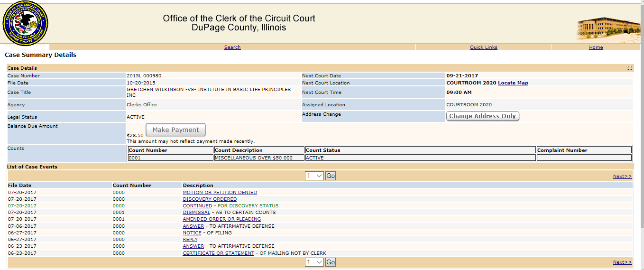Click the file date 10-20-2015 value
This screenshot has height=270, width=644.
point(141,83)
